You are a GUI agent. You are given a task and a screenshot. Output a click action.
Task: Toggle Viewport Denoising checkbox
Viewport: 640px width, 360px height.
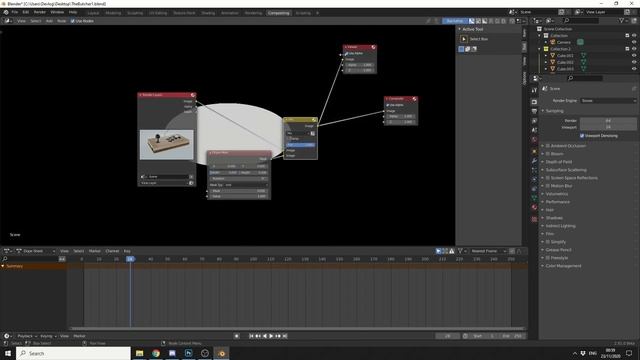click(x=582, y=136)
